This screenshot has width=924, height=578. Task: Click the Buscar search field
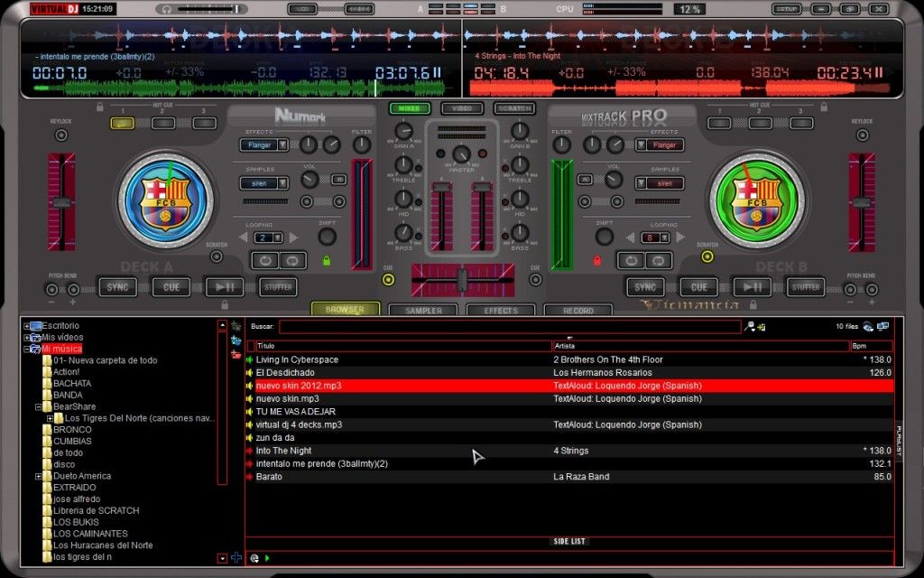(x=510, y=326)
